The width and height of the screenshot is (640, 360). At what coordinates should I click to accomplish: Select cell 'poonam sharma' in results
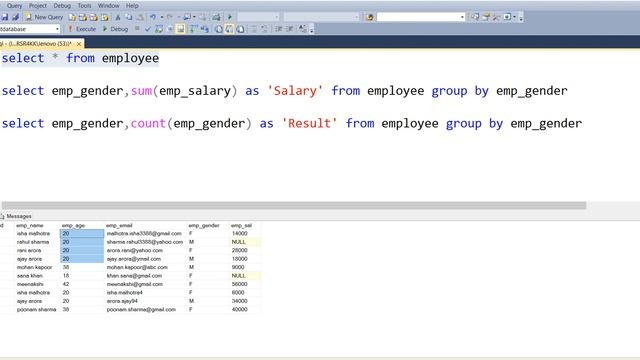pyautogui.click(x=36, y=309)
